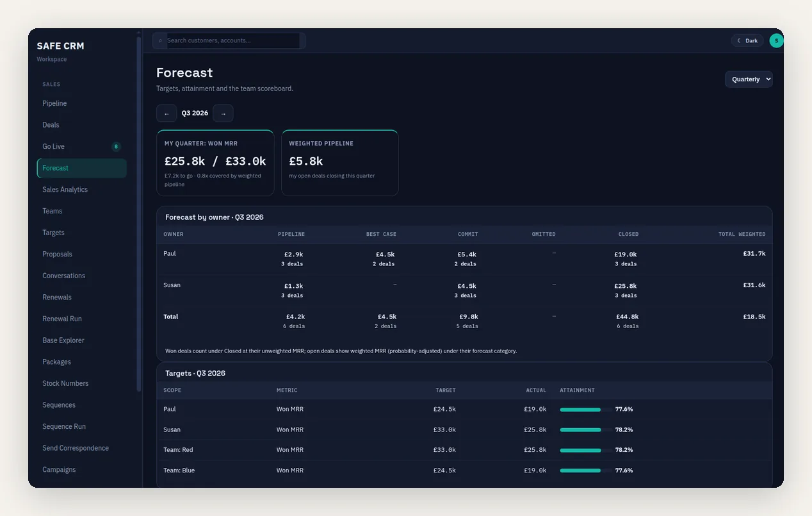The width and height of the screenshot is (812, 516).
Task: Open Go Live in sidebar
Action: 82,147
